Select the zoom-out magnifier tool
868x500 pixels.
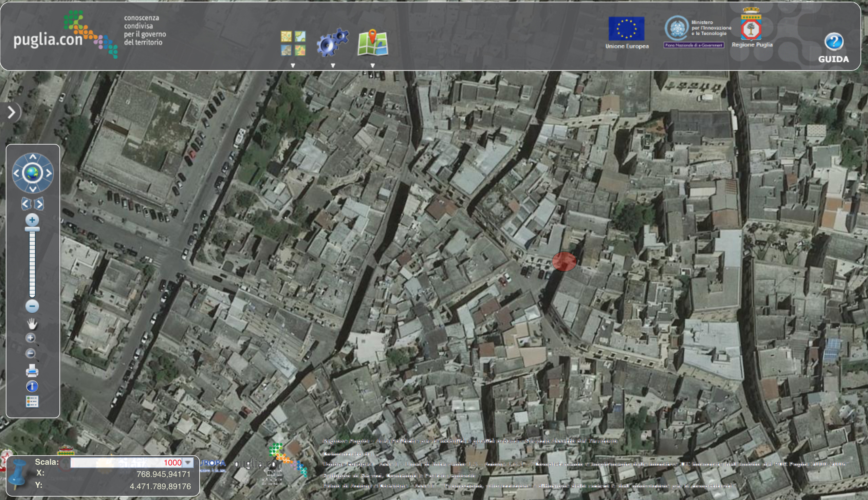point(32,354)
